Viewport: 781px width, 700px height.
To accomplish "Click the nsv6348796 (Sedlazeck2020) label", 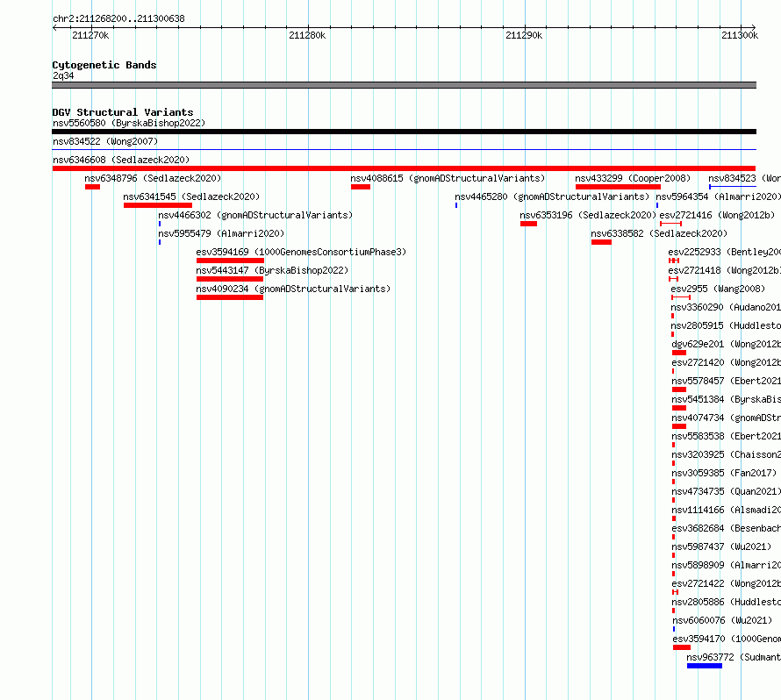I will (153, 178).
